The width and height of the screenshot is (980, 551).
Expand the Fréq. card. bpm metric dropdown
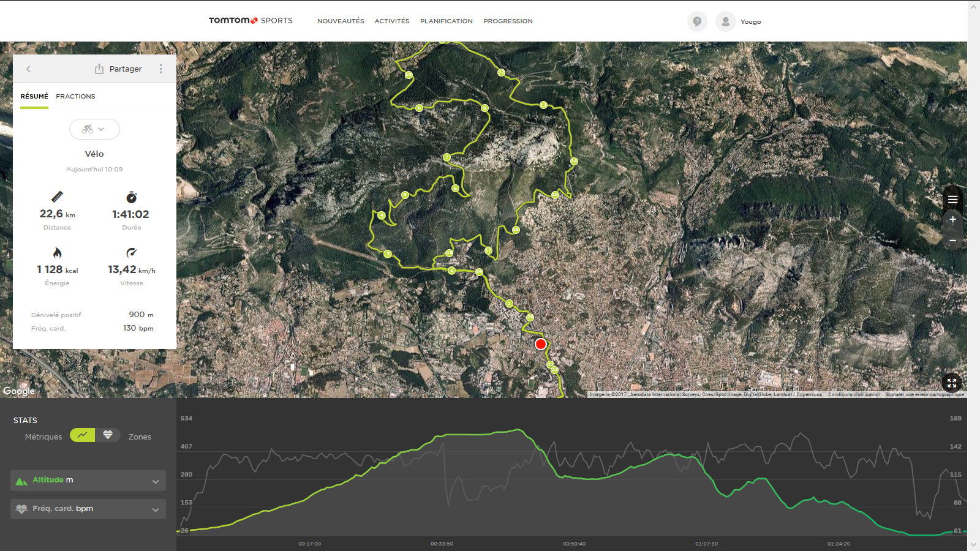pos(88,509)
